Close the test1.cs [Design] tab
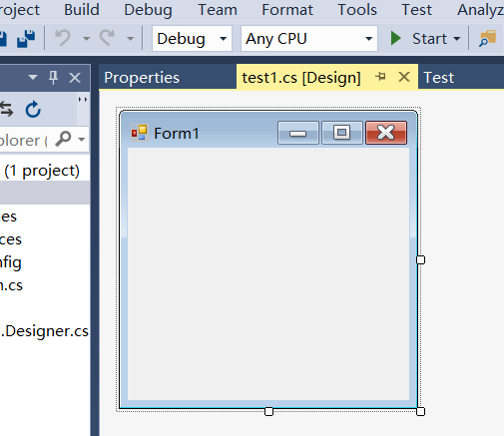 [404, 77]
